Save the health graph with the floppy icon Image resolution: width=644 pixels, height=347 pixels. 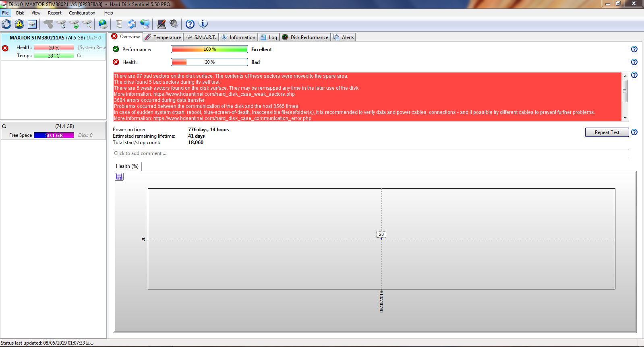(119, 177)
